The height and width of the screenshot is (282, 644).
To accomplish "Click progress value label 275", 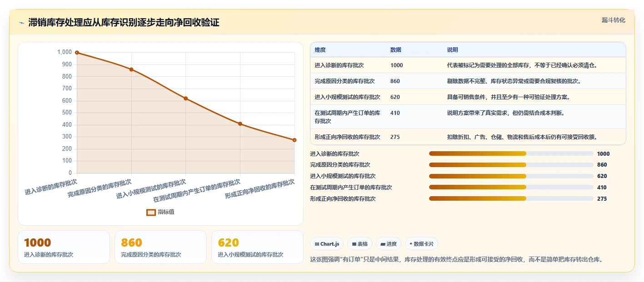I will [602, 199].
